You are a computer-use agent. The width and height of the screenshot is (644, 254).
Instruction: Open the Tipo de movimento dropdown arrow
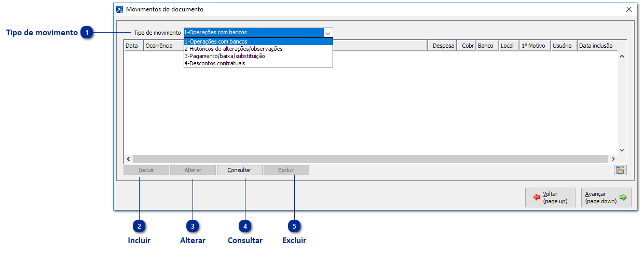click(x=328, y=33)
